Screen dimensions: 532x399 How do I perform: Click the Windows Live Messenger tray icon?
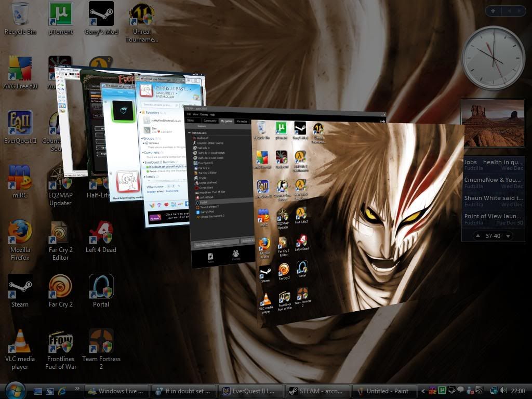click(470, 391)
